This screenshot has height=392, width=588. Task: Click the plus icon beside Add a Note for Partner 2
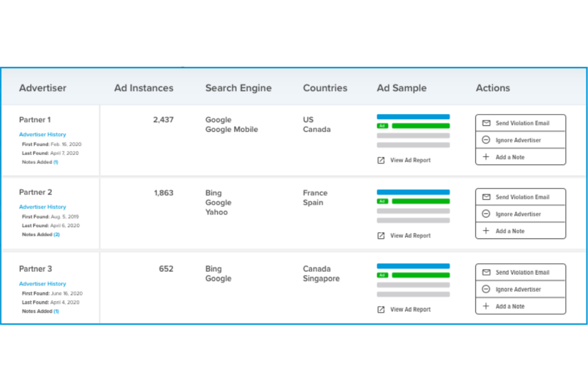[x=486, y=230]
